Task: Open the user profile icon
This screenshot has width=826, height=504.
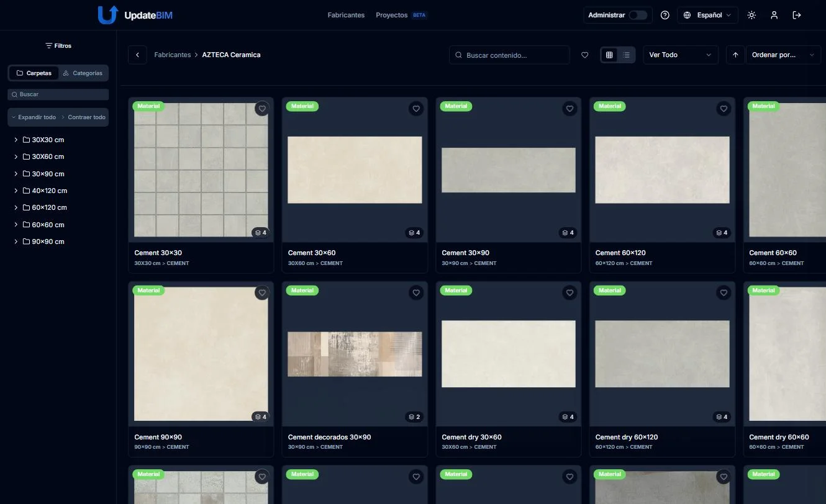Action: [x=774, y=15]
